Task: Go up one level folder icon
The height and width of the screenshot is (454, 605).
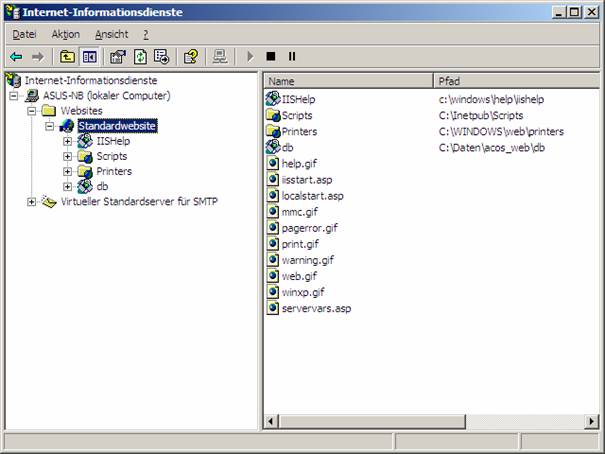Action: coord(68,57)
